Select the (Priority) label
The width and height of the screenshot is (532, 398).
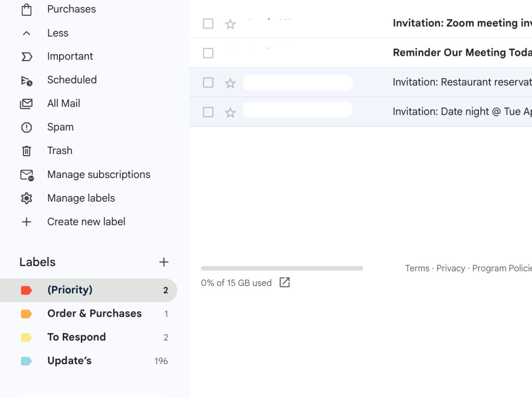click(88, 290)
